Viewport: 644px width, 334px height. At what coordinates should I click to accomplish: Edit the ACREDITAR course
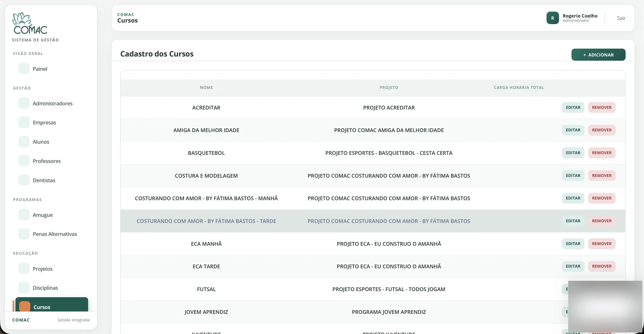coord(573,107)
